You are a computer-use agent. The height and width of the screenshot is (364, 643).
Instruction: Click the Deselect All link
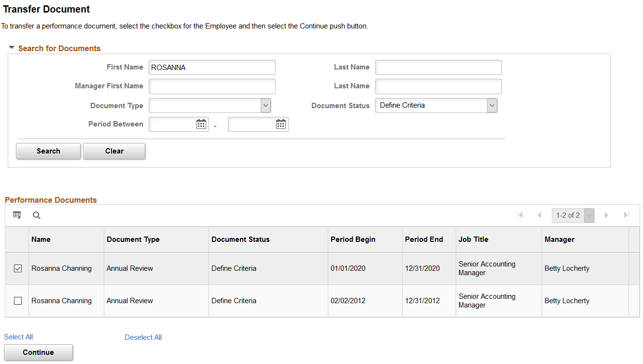(143, 337)
